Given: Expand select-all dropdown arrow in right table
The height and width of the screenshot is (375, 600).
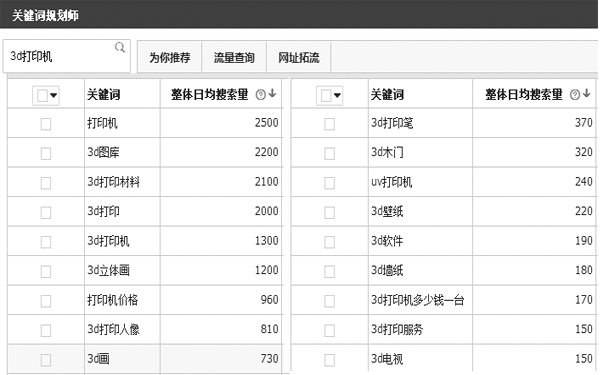Looking at the screenshot, I should pos(337,95).
